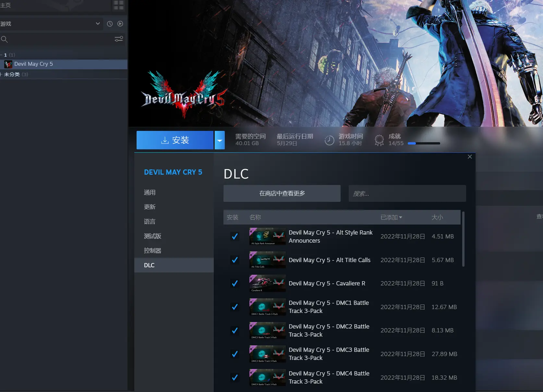The height and width of the screenshot is (392, 543).
Task: Toggle DMC3 Battle Track install checkbox
Action: pyautogui.click(x=235, y=354)
